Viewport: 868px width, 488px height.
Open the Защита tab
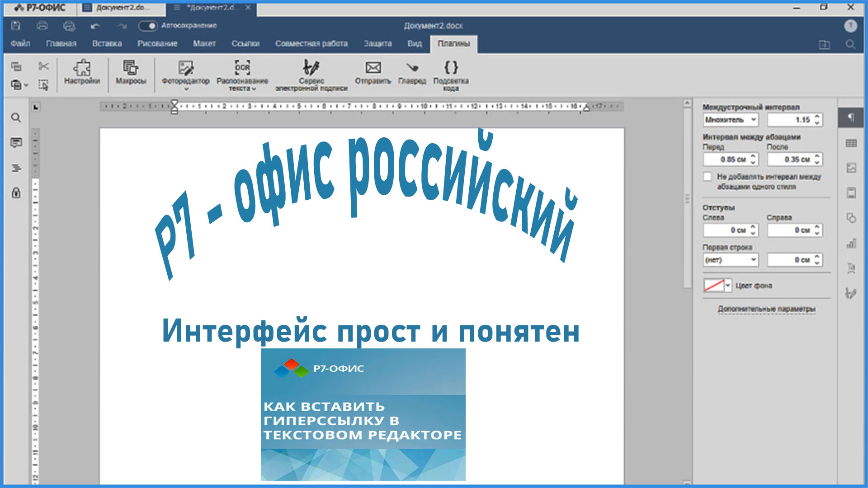point(378,43)
